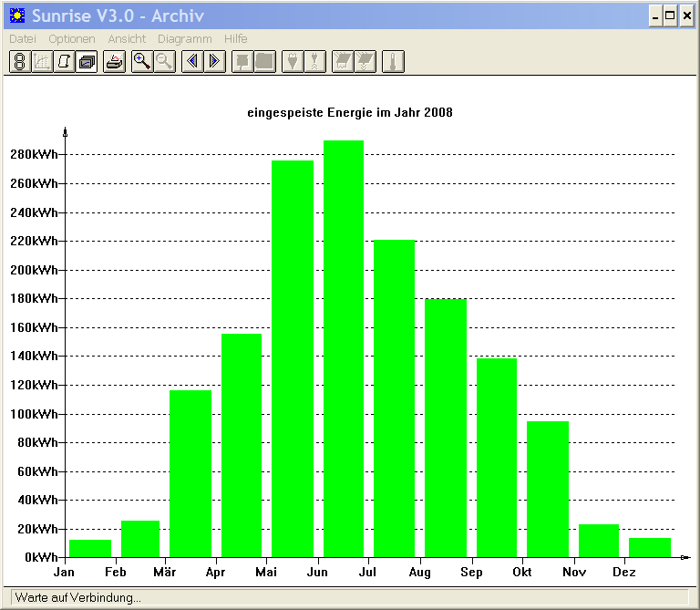Screen dimensions: 700x610
Task: Click the grayed plug connector icon
Action: pyautogui.click(x=293, y=62)
